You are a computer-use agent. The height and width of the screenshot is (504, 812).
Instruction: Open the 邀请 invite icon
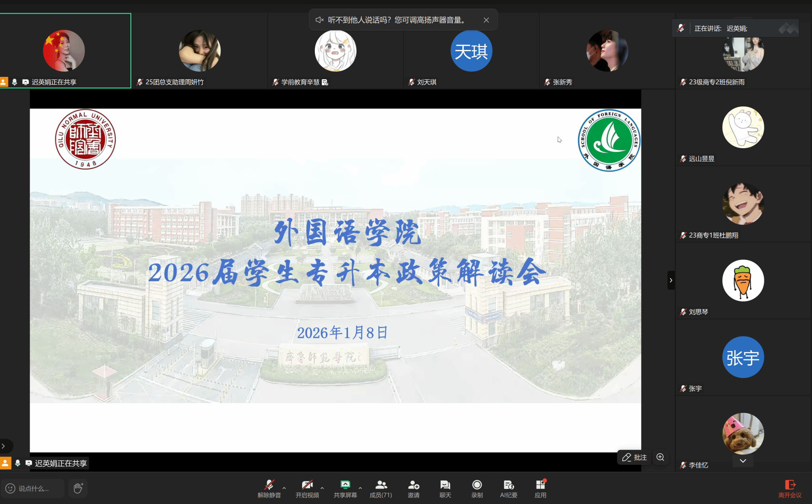click(414, 489)
